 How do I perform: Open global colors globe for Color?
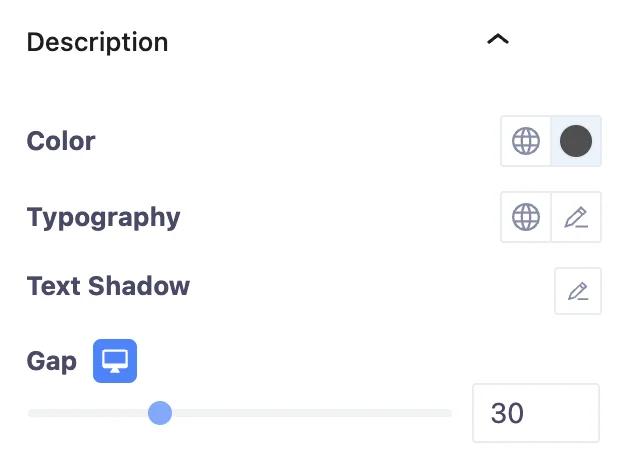coord(526,141)
